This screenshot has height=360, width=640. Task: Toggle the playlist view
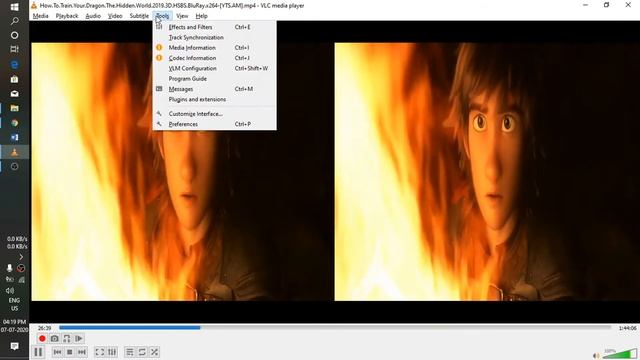[x=130, y=352]
